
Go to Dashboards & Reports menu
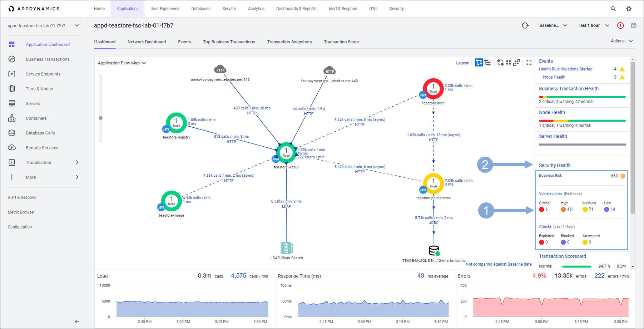[x=296, y=9]
